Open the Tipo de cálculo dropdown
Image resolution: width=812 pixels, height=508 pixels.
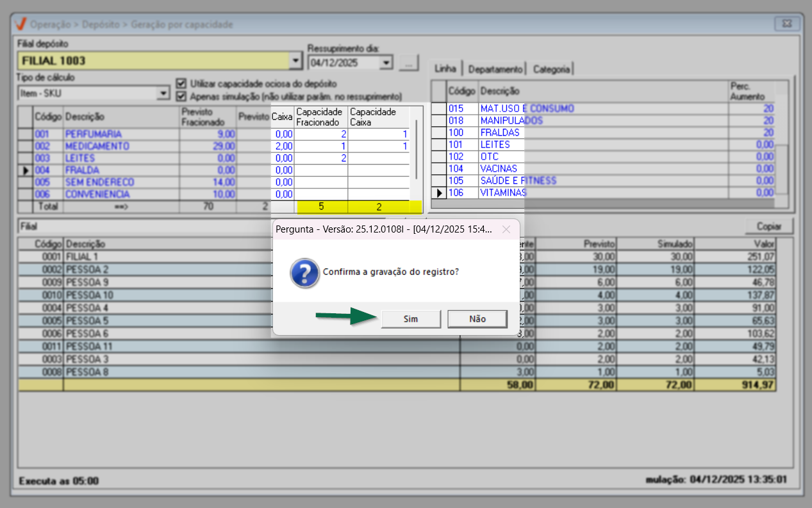tap(162, 94)
